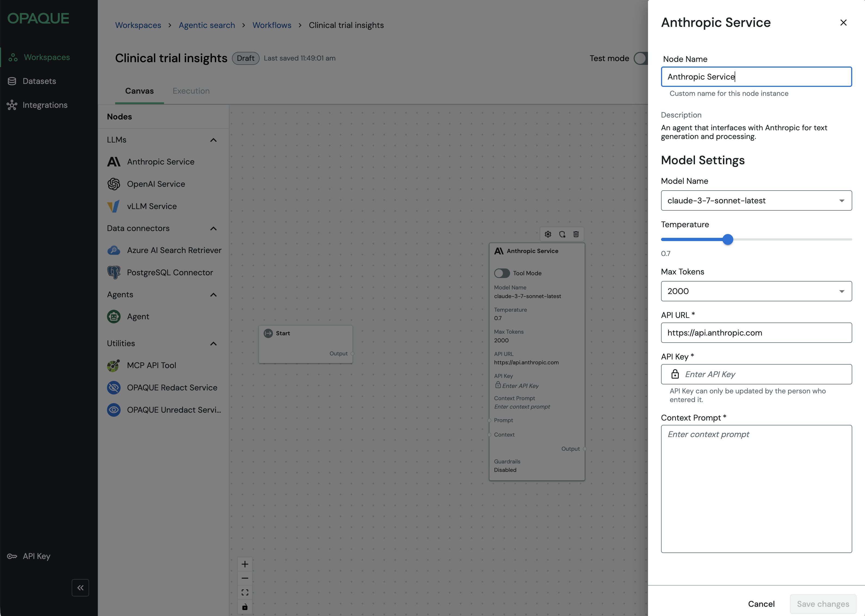Open the Max Tokens dropdown
This screenshot has width=865, height=616.
[756, 291]
